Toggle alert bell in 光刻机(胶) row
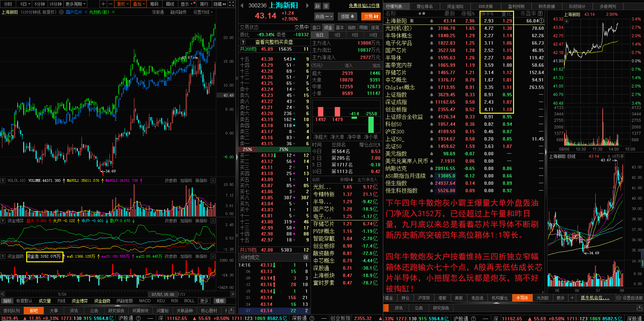Viewport: 644px width, 321px height. 431,28
